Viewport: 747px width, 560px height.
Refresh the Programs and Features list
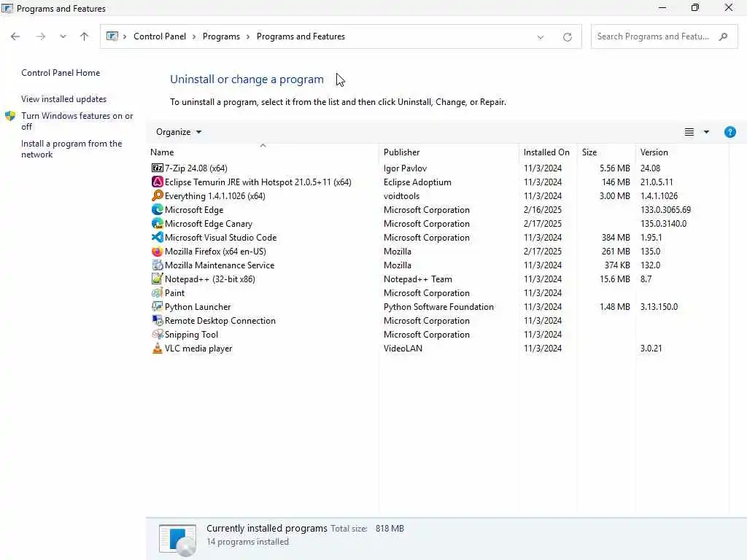point(568,36)
